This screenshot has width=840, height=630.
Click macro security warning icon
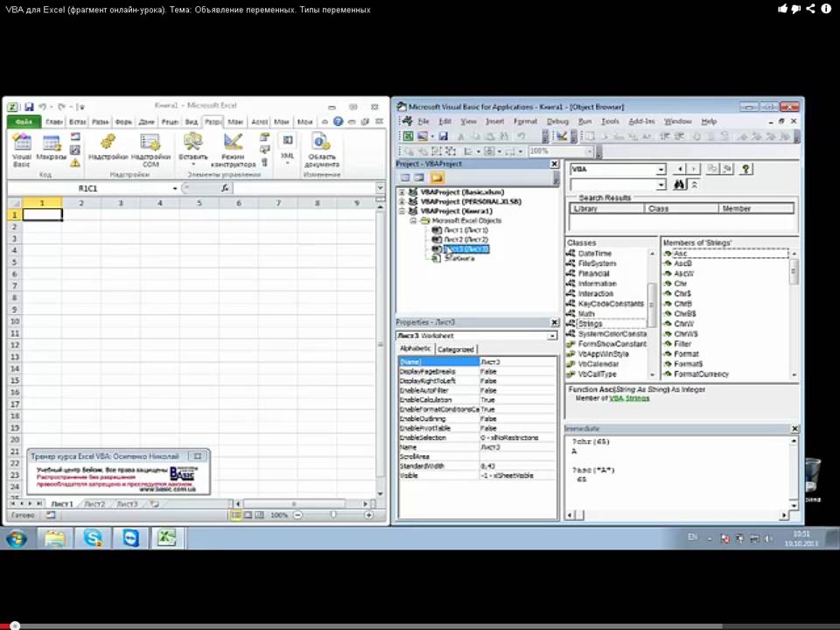75,163
